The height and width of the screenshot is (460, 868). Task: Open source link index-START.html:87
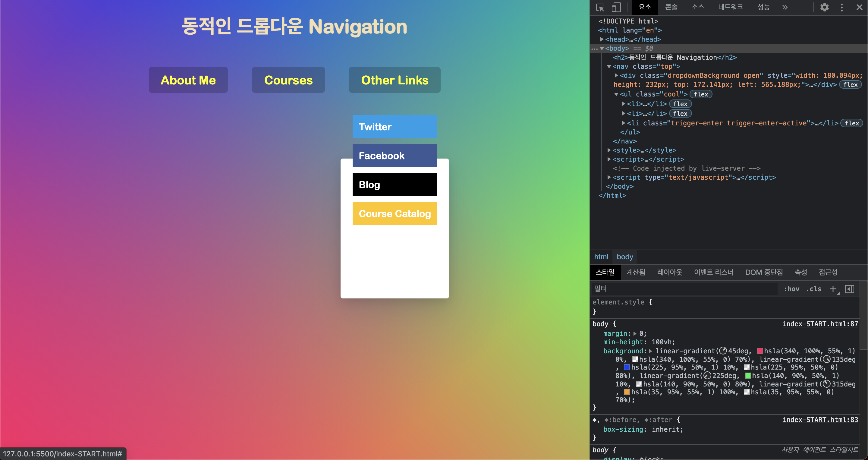820,324
